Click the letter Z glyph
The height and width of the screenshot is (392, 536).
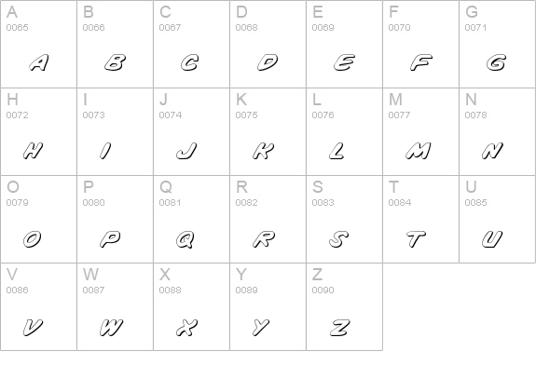pyautogui.click(x=340, y=327)
